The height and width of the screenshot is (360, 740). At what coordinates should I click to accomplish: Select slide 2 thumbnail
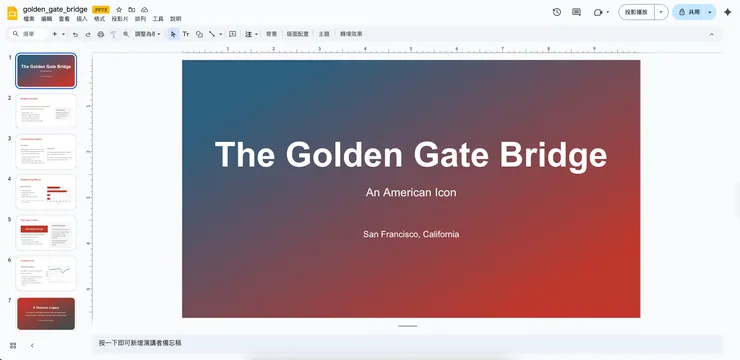pyautogui.click(x=46, y=111)
